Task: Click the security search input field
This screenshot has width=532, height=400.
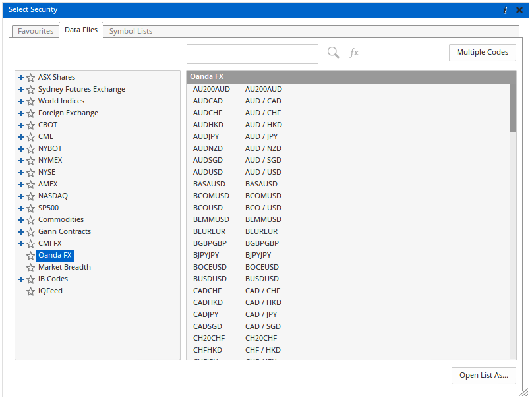Action: pos(252,54)
